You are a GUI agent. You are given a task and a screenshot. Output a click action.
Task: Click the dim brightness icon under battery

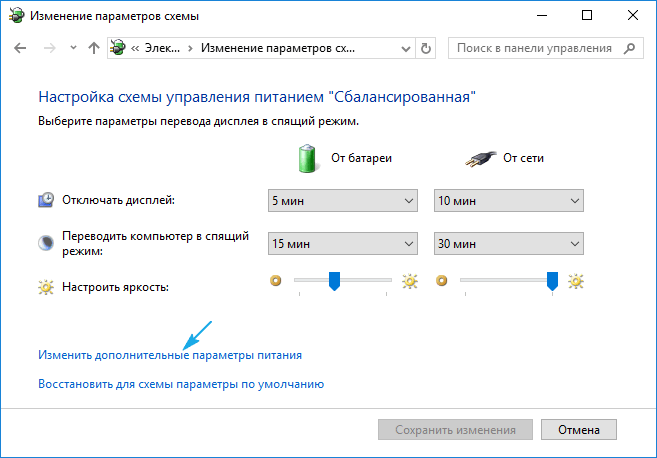pos(276,282)
